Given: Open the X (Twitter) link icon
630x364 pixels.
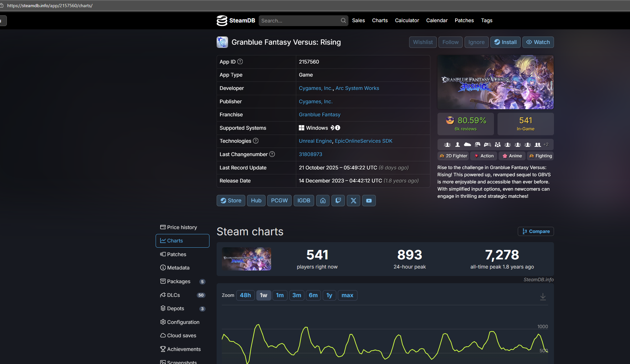Looking at the screenshot, I should pos(353,201).
